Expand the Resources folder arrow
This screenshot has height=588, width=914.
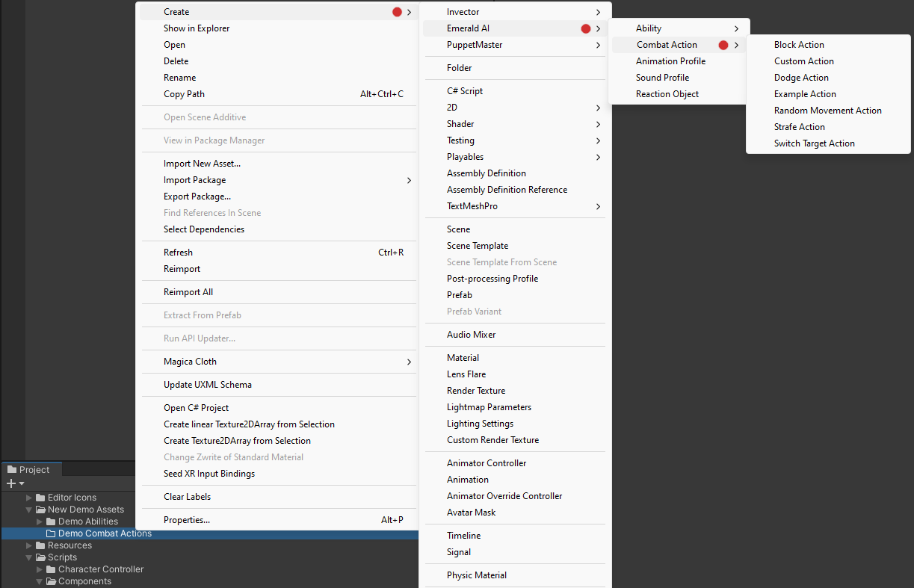coord(29,545)
